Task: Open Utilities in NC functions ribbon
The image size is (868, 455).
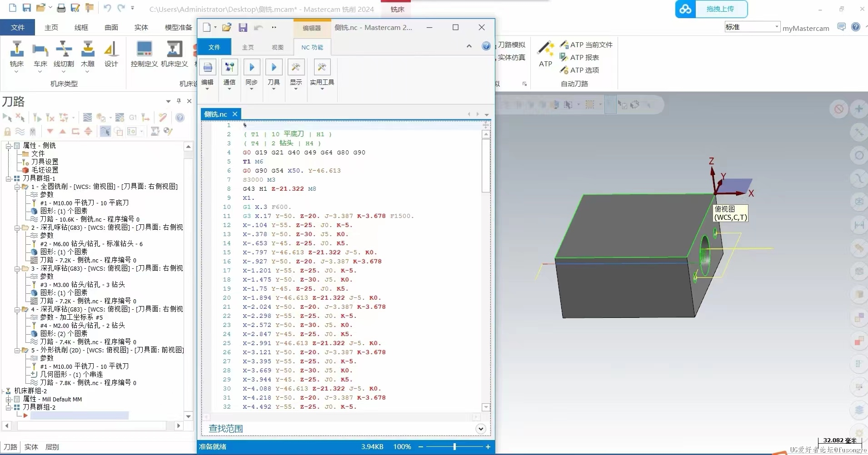Action: (322, 74)
